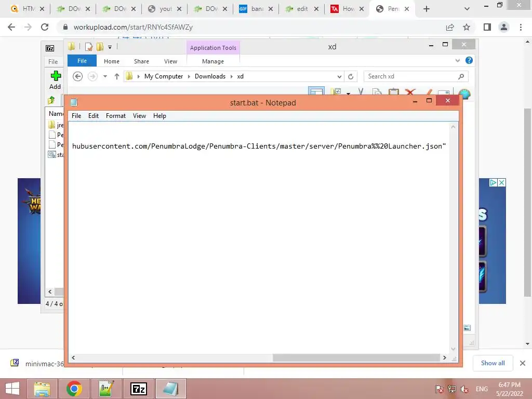
Task: Expand address bar history dropdown
Action: point(339,77)
